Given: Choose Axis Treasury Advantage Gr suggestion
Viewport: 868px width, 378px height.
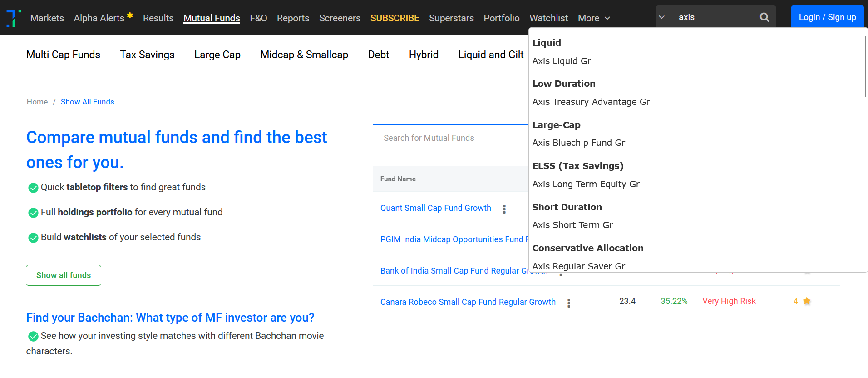Looking at the screenshot, I should click(591, 102).
